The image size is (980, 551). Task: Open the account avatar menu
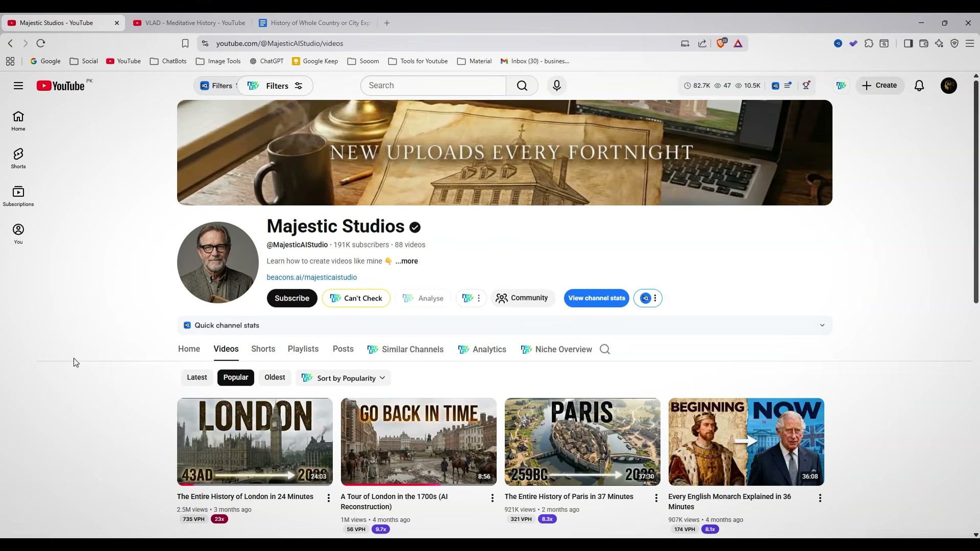[949, 86]
